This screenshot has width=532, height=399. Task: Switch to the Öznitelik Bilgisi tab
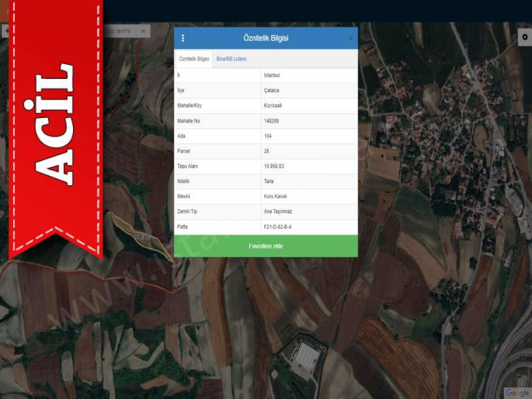[x=194, y=59]
